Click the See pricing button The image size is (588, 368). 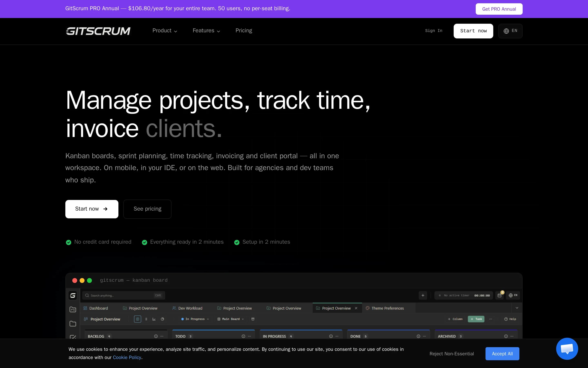pos(147,209)
